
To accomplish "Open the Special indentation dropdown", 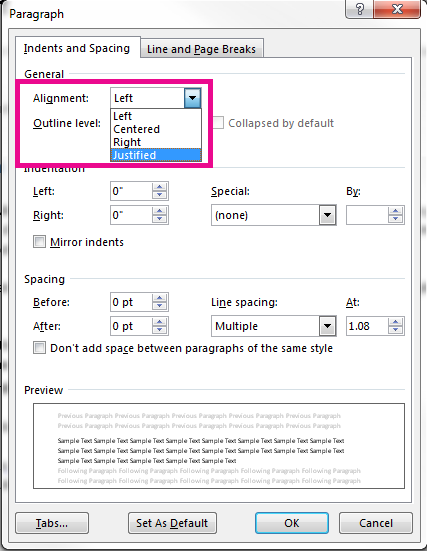I will click(328, 215).
